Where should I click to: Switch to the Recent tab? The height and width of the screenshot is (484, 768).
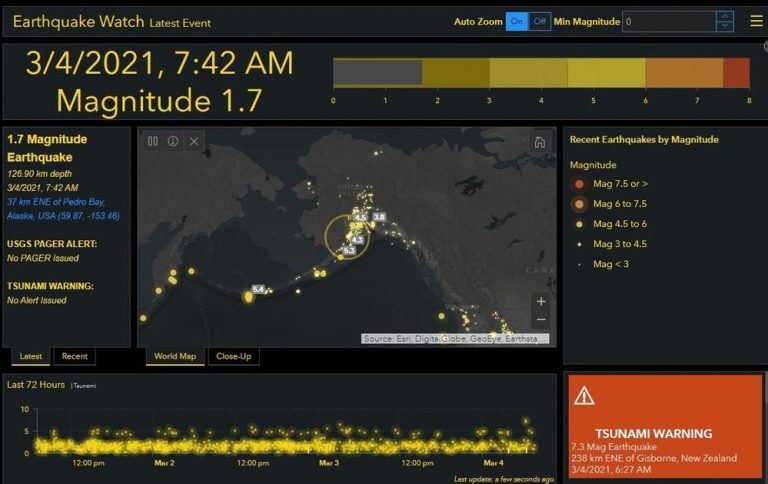coord(74,356)
